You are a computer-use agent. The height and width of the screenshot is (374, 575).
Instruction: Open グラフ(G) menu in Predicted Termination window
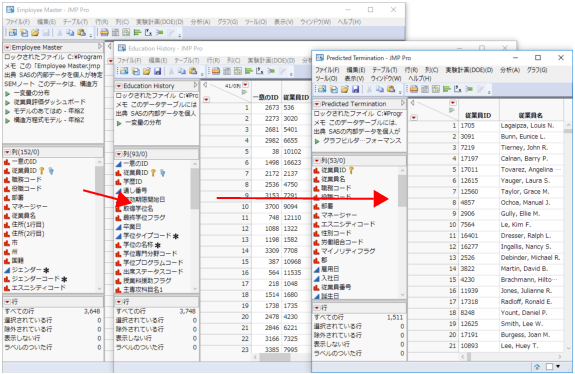click(537, 70)
